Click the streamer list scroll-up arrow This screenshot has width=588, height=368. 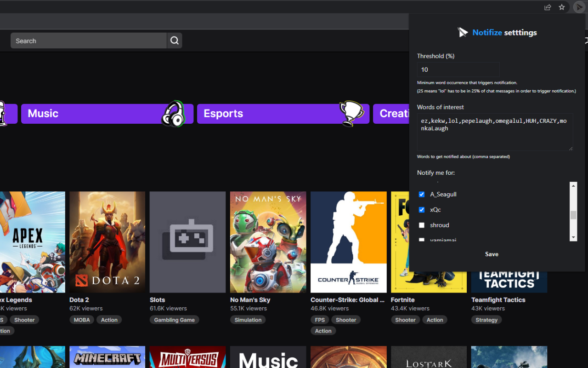tap(573, 185)
